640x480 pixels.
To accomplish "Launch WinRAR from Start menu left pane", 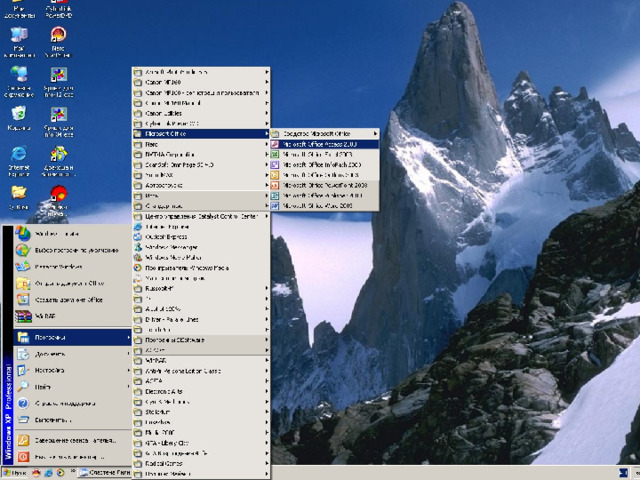I will (x=72, y=316).
